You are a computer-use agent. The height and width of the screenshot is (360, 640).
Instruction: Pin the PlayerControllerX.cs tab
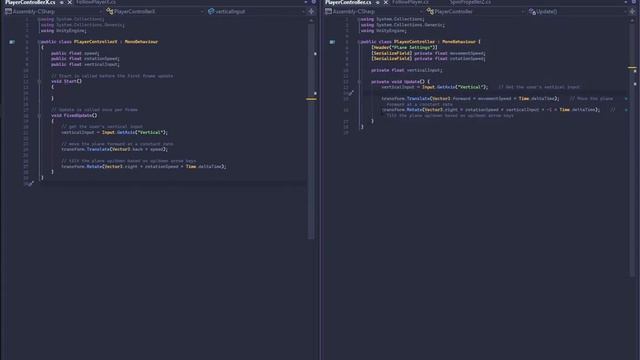[62, 2]
